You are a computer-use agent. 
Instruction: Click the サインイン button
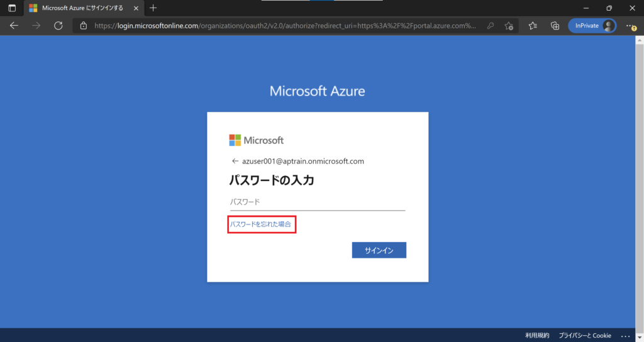pyautogui.click(x=379, y=250)
